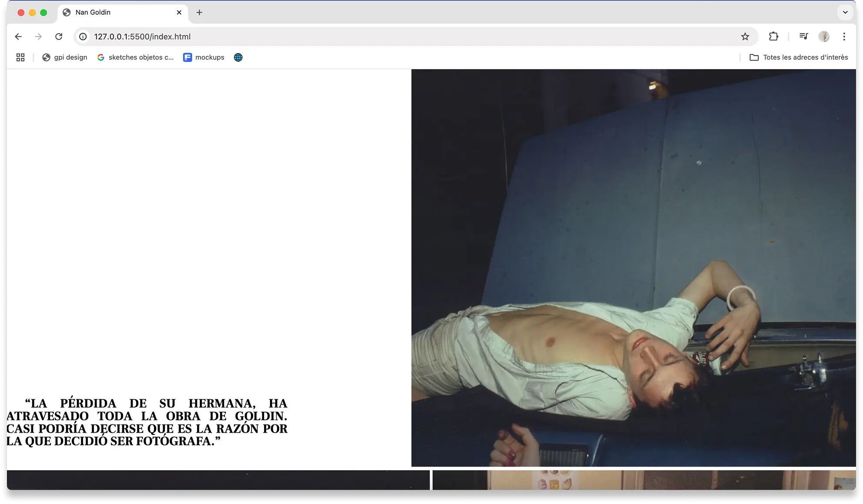Open Totes les adreces d'interès folder
Image resolution: width=863 pixels, height=504 pixels.
tap(799, 57)
